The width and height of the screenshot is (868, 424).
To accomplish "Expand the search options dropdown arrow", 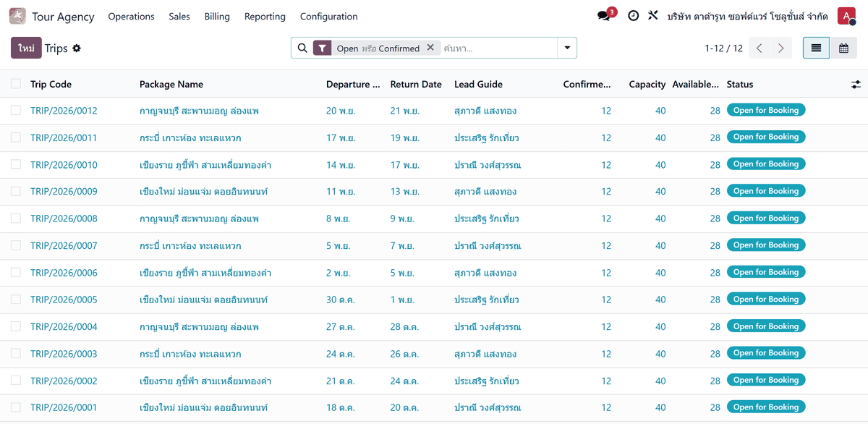I will pos(567,48).
